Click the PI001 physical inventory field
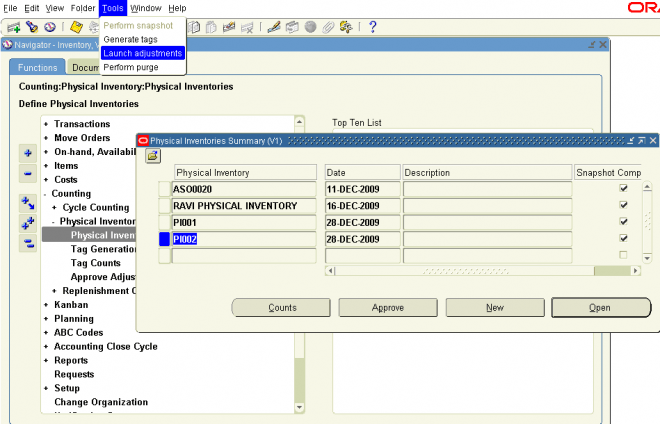660x424 pixels. [x=244, y=222]
